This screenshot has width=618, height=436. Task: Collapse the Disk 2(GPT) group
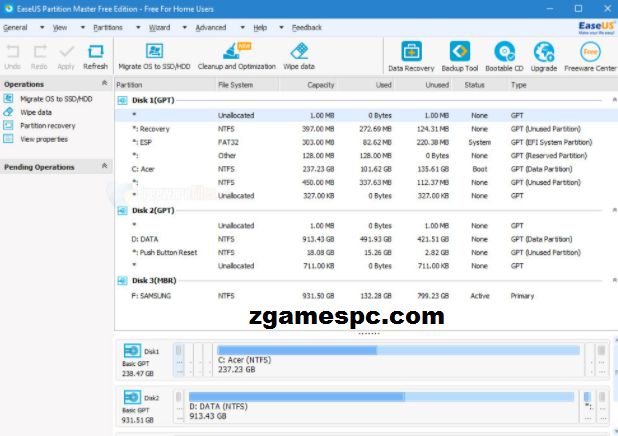click(x=614, y=211)
